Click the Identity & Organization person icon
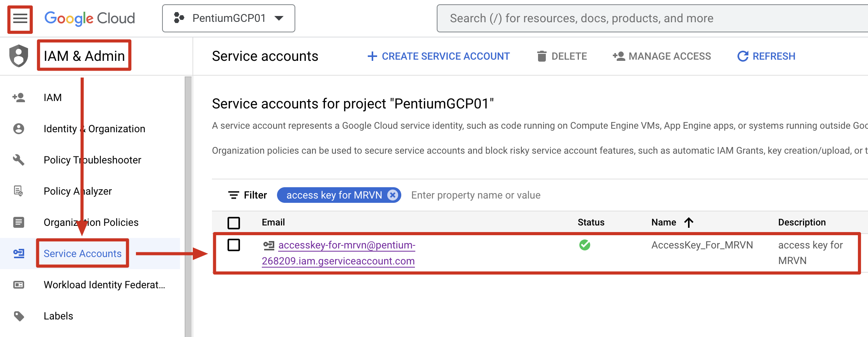868x337 pixels. (x=19, y=129)
